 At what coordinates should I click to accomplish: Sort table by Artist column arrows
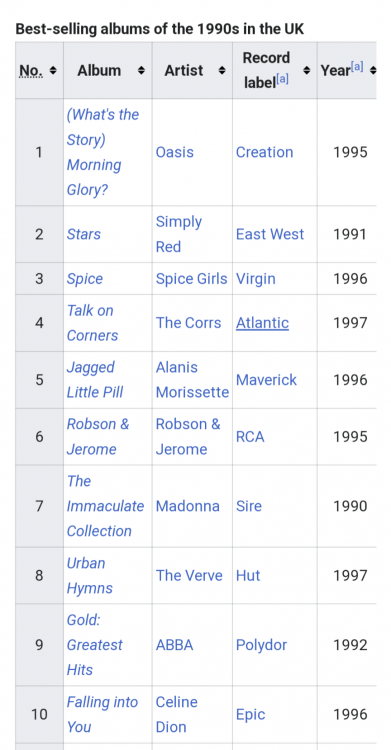click(x=222, y=70)
